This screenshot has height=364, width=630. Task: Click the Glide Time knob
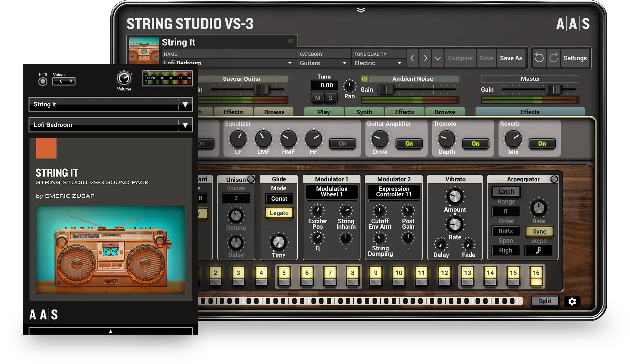279,242
